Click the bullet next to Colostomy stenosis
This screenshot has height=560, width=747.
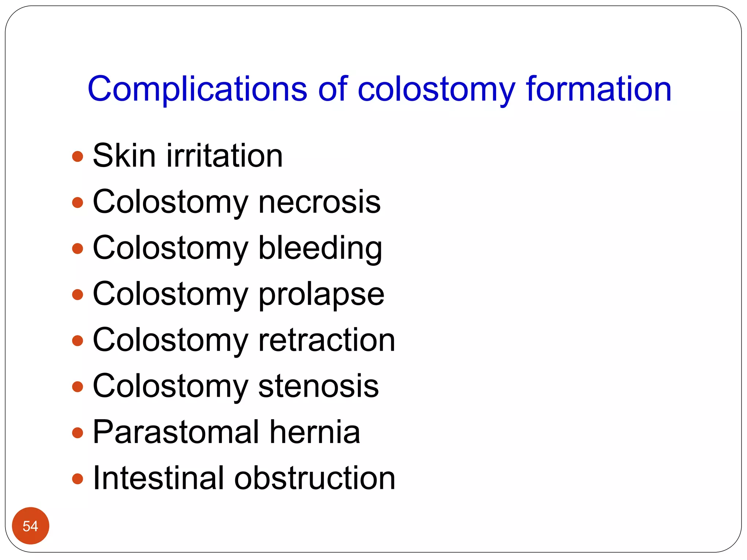[78, 387]
